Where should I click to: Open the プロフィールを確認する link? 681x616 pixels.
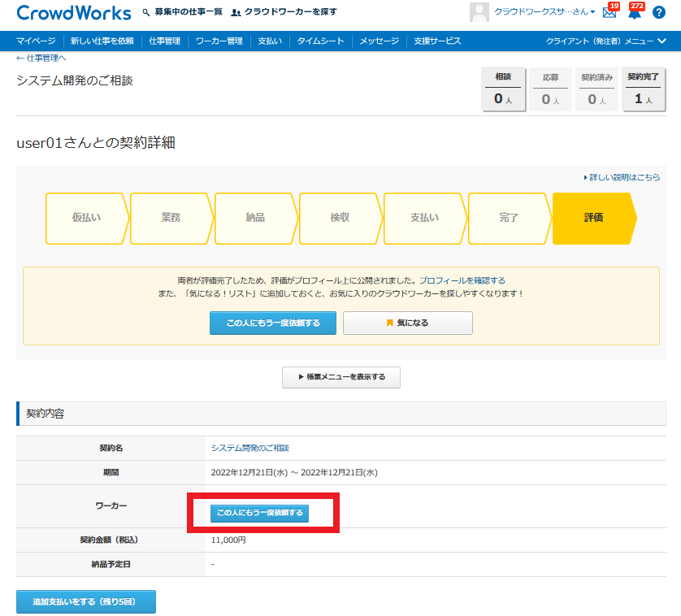pyautogui.click(x=462, y=280)
